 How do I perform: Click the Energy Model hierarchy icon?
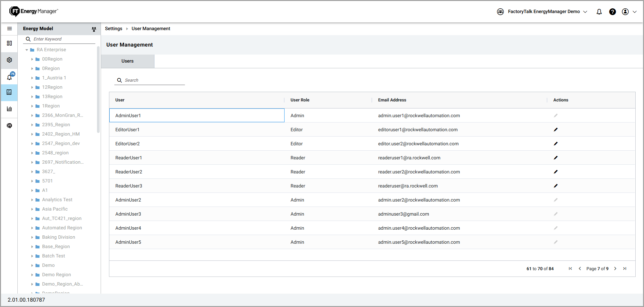94,29
